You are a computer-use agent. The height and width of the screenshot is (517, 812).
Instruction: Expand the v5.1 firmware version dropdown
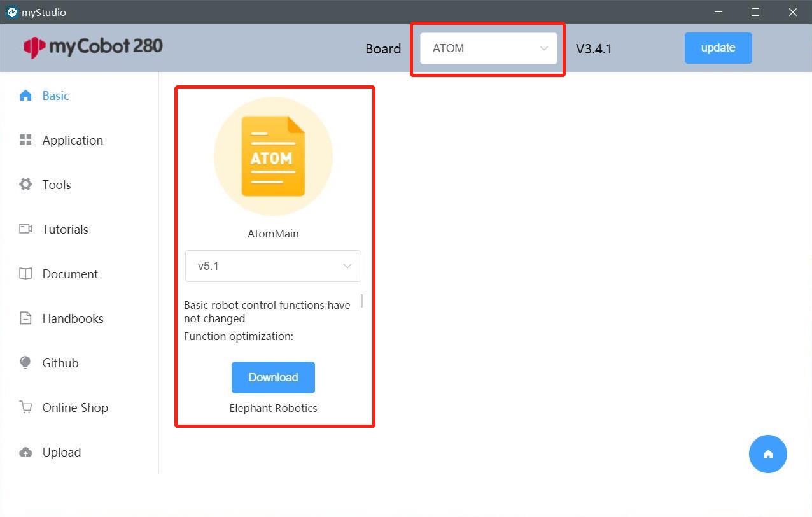tap(273, 266)
